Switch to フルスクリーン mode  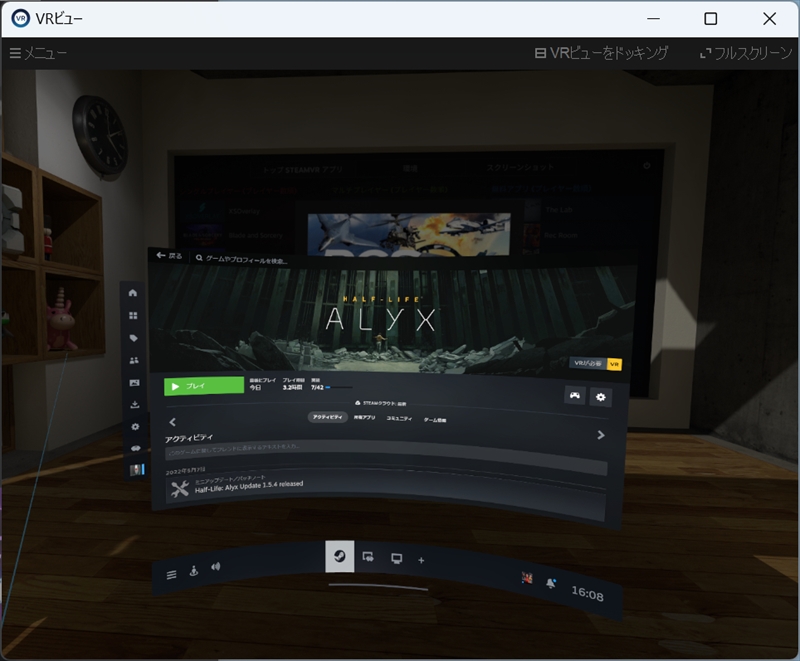pyautogui.click(x=746, y=53)
